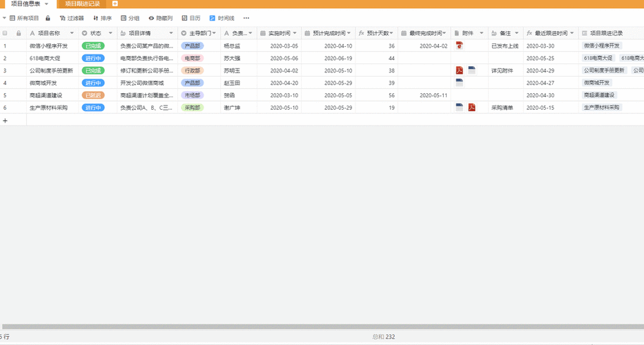Open the document attachment in 微商城开发 row

tap(460, 83)
